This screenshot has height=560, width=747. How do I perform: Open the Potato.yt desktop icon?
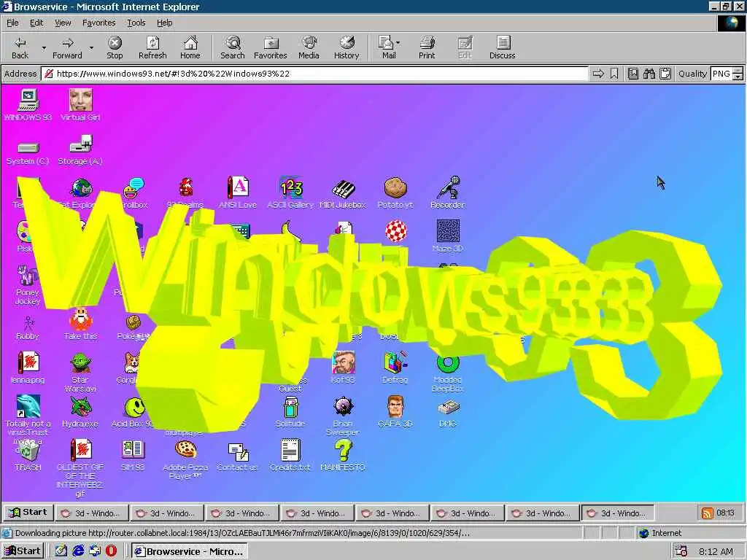coord(395,192)
